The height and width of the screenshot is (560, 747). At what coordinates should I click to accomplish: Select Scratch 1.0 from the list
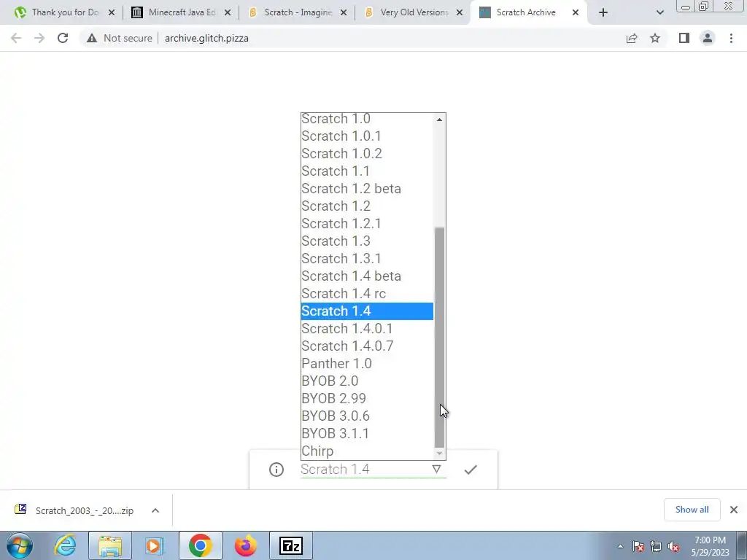[x=368, y=119]
